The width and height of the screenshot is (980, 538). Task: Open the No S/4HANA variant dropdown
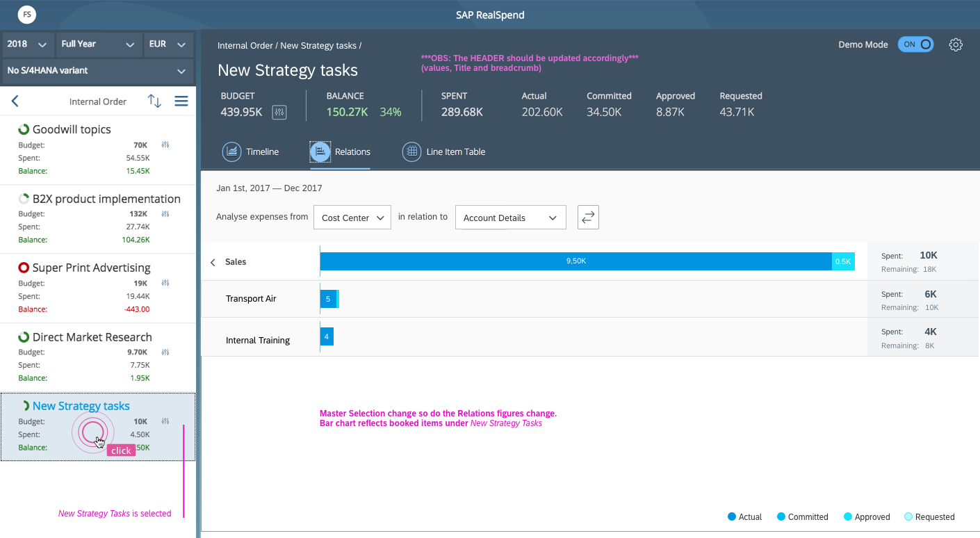97,70
